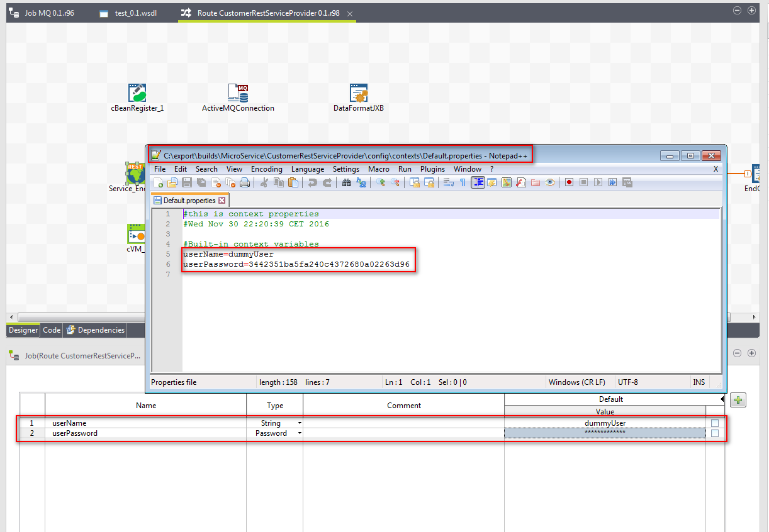769x532 pixels.
Task: Tick the checkbox in the userPassword row
Action: pyautogui.click(x=714, y=433)
